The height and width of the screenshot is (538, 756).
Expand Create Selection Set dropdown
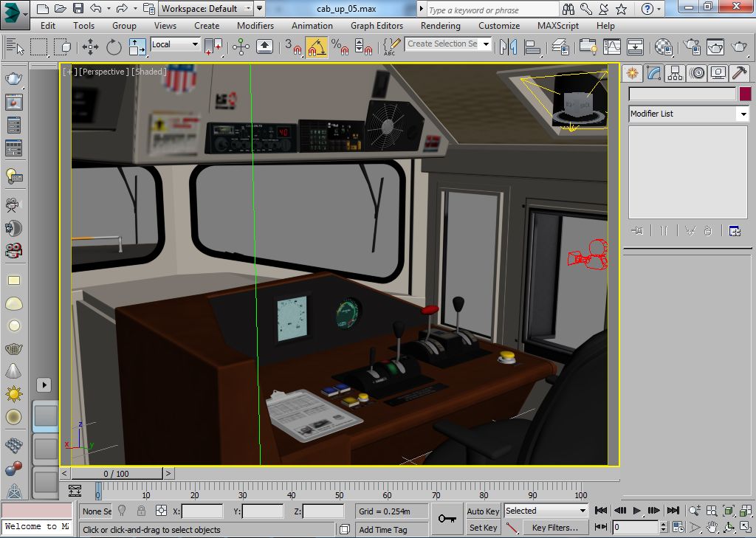[x=486, y=44]
